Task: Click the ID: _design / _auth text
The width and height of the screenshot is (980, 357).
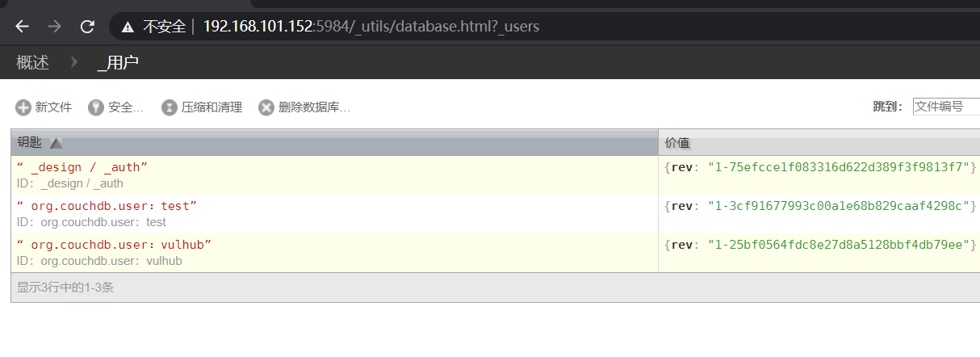Action: point(70,183)
